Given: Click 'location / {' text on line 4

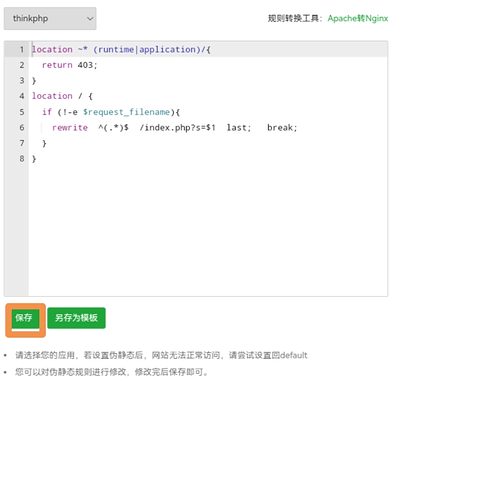Looking at the screenshot, I should (x=62, y=96).
